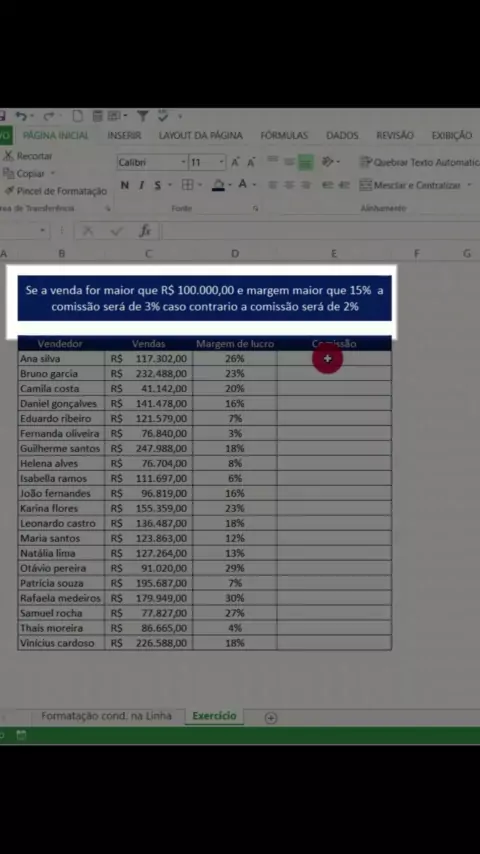Open the FÓRMULAS ribbon tab
Image resolution: width=480 pixels, height=854 pixels.
[x=284, y=136]
